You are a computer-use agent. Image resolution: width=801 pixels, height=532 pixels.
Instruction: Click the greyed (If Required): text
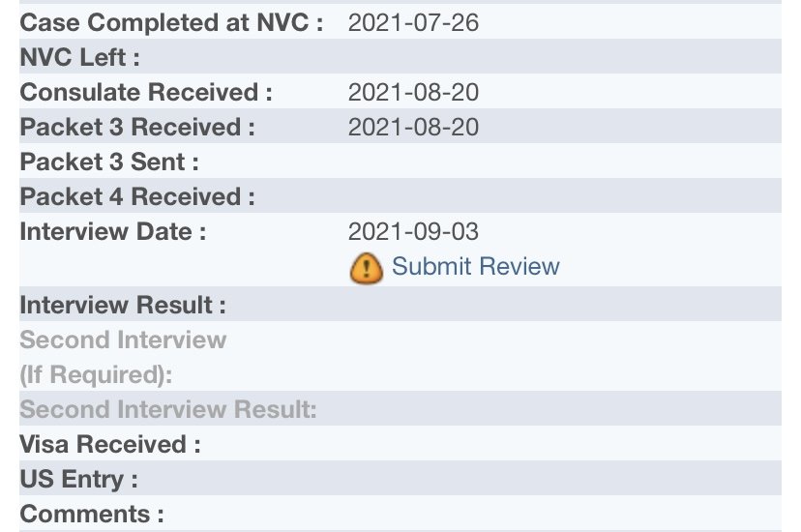point(96,374)
